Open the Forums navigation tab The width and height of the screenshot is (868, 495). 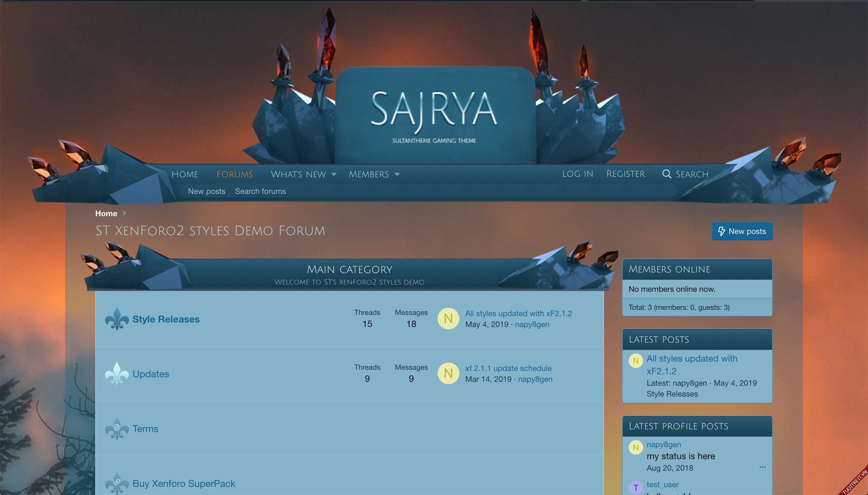click(x=234, y=174)
